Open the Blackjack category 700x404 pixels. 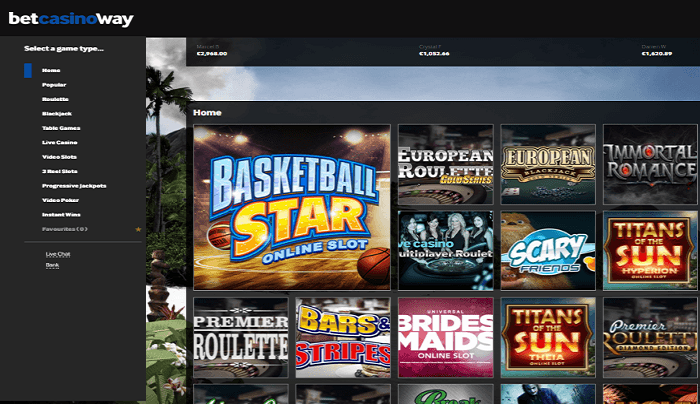click(57, 113)
